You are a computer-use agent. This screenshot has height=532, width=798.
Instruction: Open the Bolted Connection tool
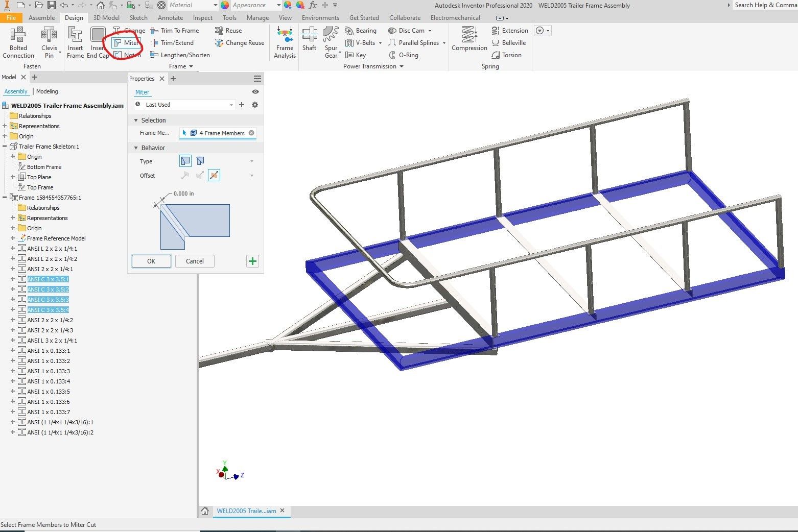[18, 42]
